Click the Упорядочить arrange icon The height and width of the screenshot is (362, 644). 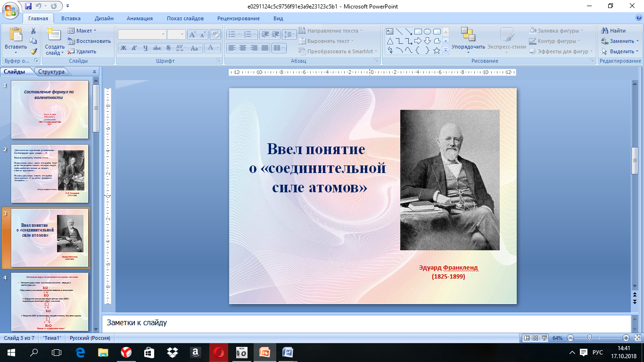click(468, 34)
